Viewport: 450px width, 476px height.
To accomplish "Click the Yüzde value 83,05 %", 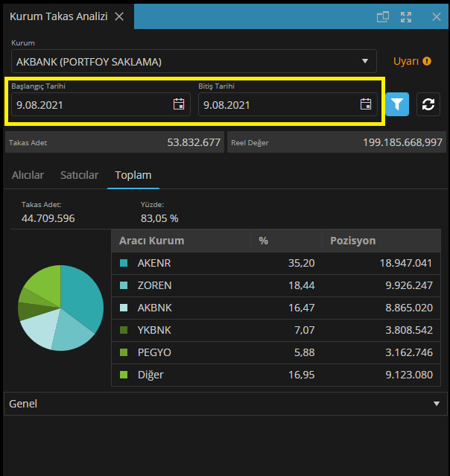I will pyautogui.click(x=159, y=218).
